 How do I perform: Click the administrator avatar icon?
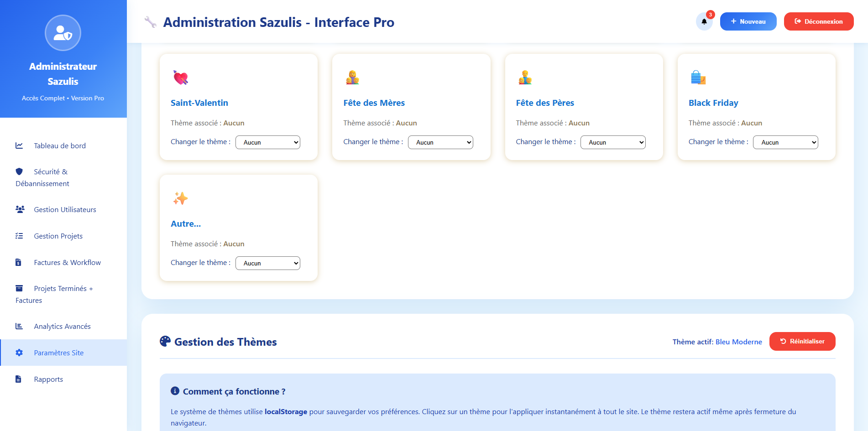[x=63, y=33]
